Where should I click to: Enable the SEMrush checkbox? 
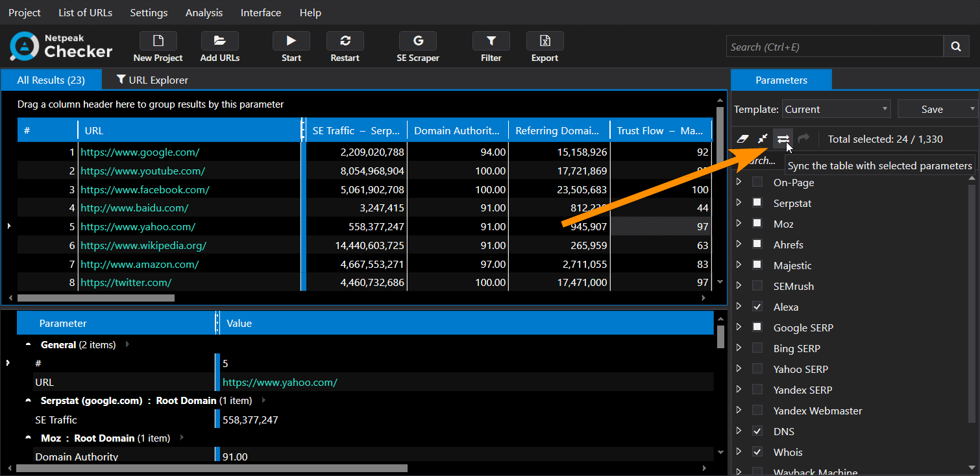(757, 286)
